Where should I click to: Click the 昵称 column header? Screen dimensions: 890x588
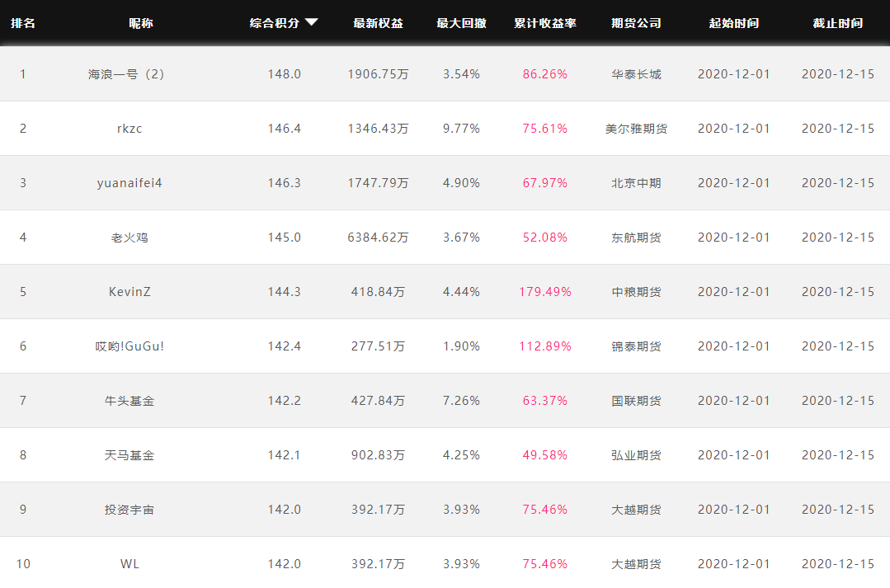[141, 23]
